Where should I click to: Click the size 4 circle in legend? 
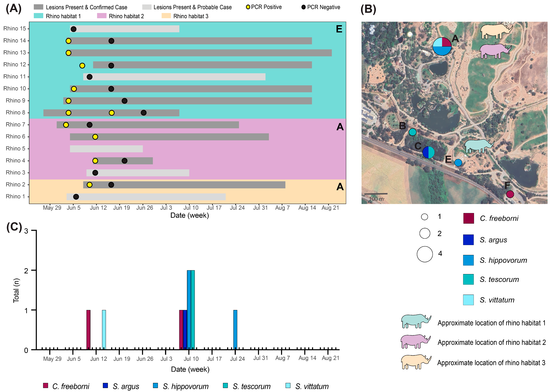pos(425,254)
